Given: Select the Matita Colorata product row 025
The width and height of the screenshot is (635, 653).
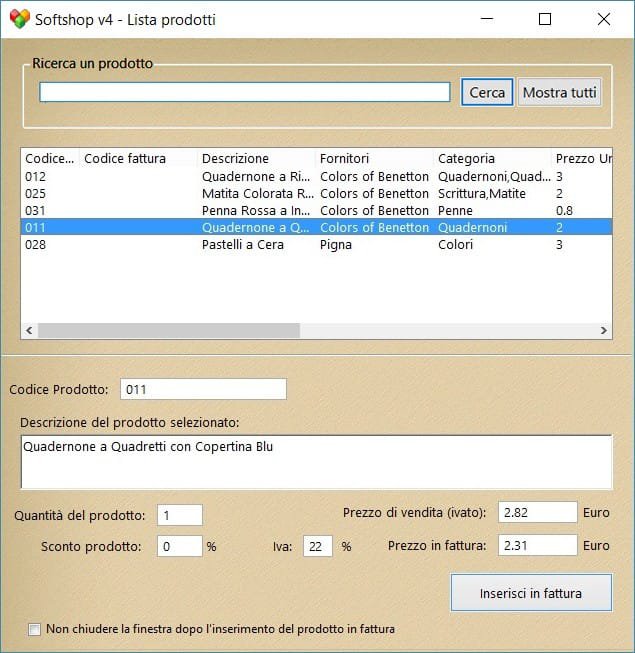Looking at the screenshot, I should 258,193.
